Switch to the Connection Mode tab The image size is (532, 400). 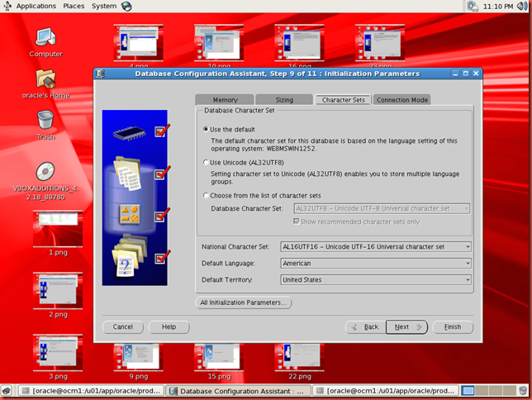[402, 100]
